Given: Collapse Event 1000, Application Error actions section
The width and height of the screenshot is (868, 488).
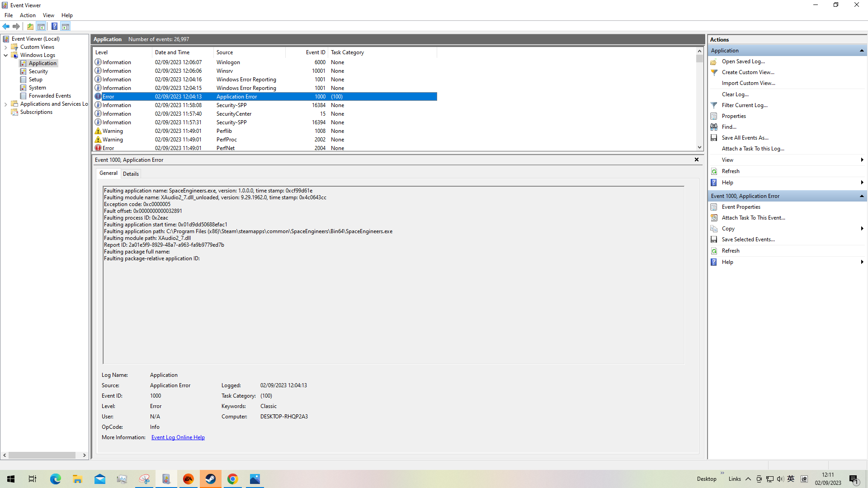Looking at the screenshot, I should tap(862, 196).
